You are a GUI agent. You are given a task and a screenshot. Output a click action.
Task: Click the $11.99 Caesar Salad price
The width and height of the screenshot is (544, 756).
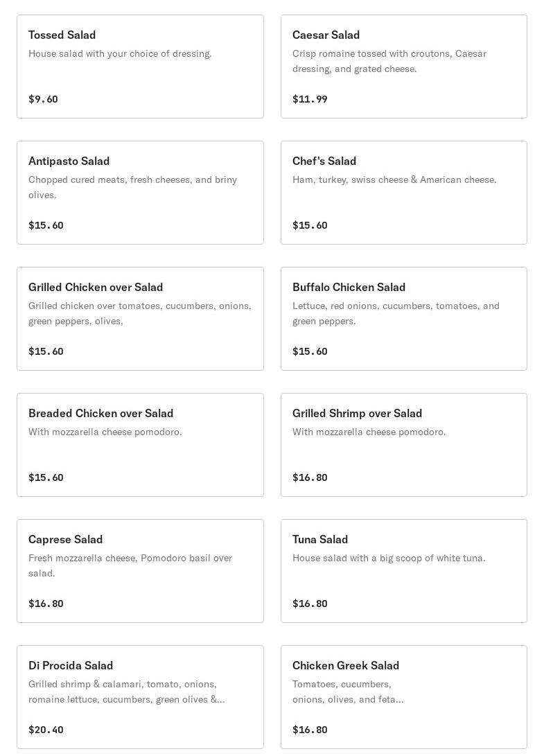tap(310, 99)
